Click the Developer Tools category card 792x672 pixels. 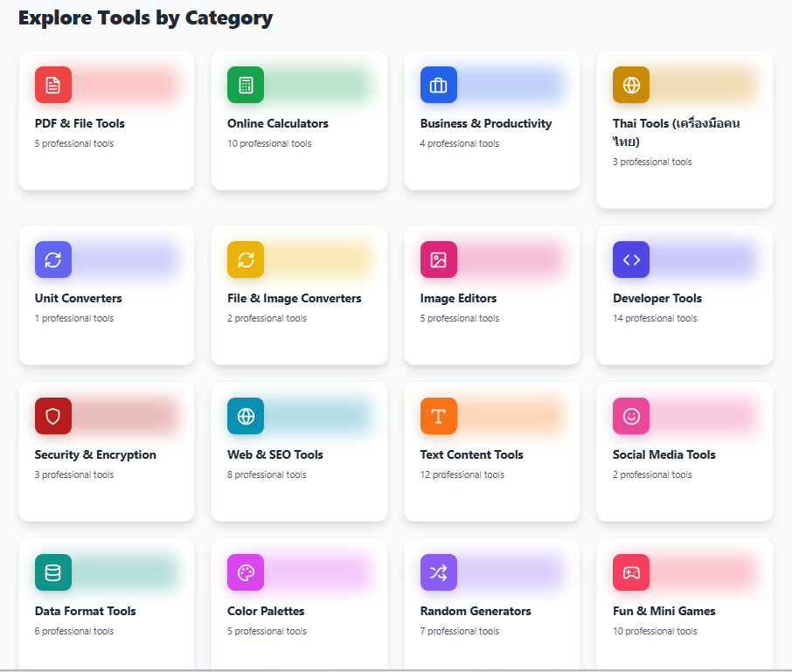click(x=684, y=294)
